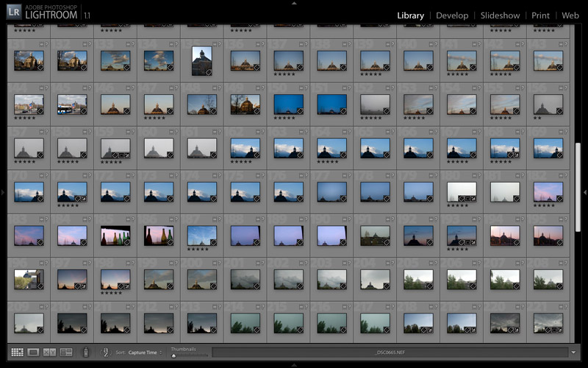
Task: Expand the bottom filmstrip panel arrow
Action: [x=294, y=365]
